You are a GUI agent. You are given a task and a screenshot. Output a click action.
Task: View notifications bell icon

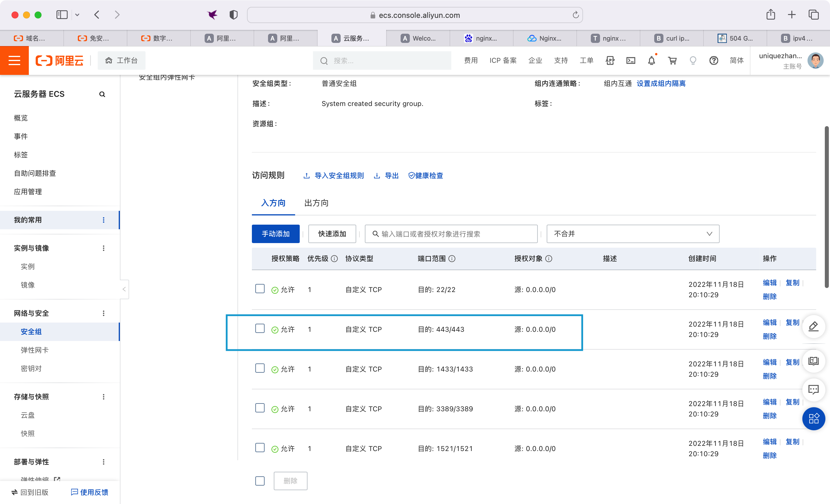652,60
